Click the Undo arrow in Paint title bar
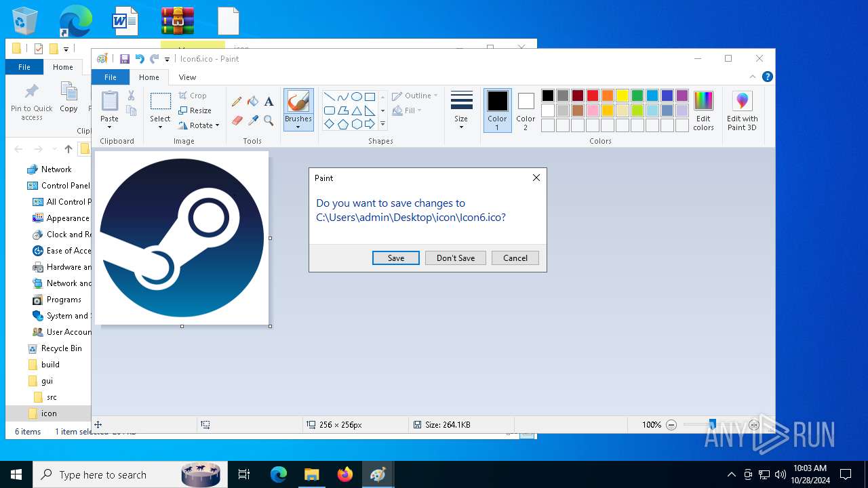 [140, 59]
